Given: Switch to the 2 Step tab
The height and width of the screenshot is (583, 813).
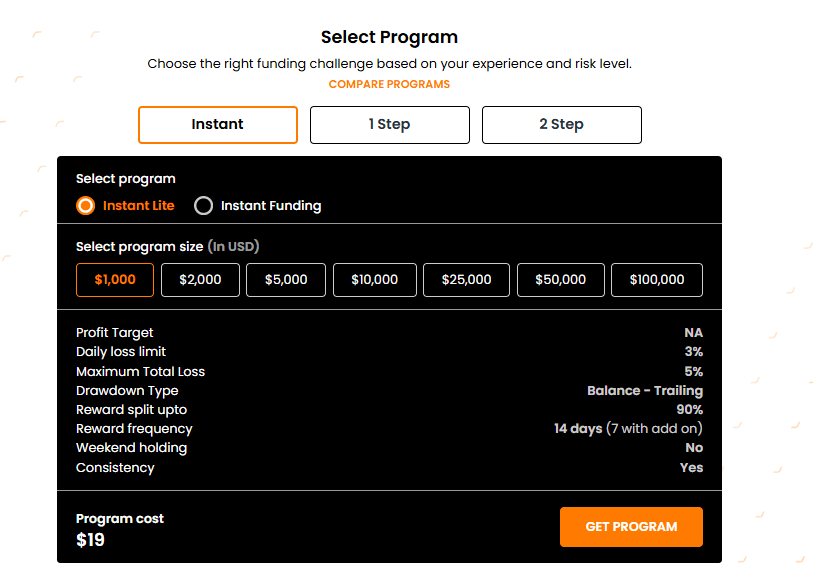Looking at the screenshot, I should tap(561, 124).
